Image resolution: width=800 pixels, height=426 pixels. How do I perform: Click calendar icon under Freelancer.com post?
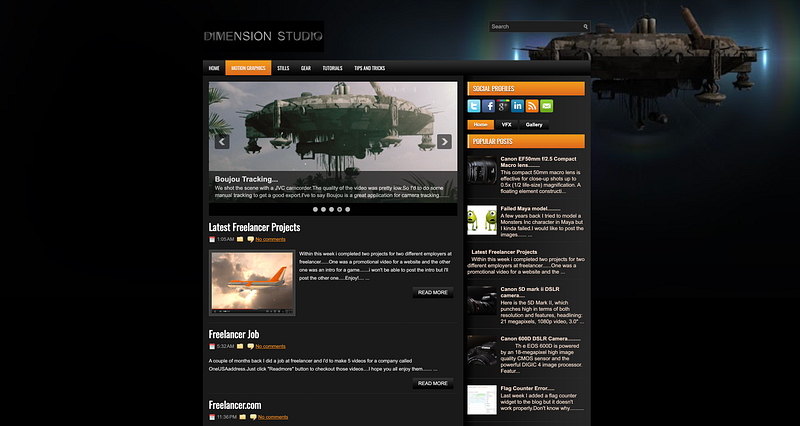pyautogui.click(x=212, y=417)
